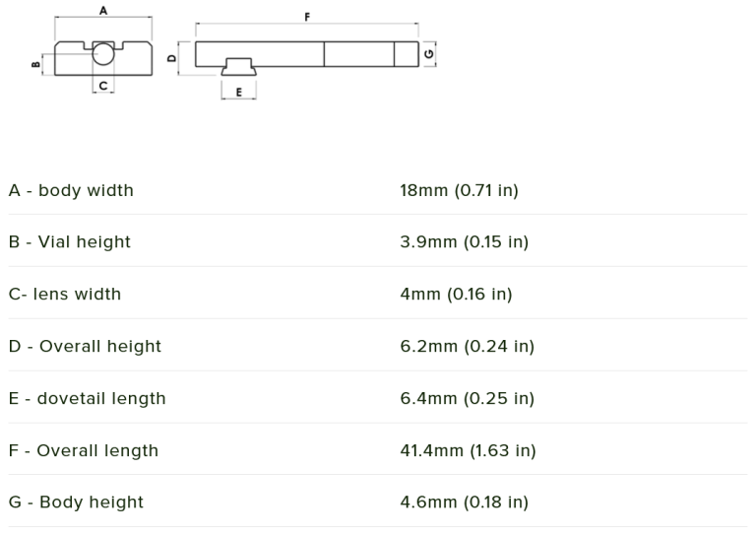Image resolution: width=756 pixels, height=536 pixels.
Task: Select the "E - dovetail length" label
Action: click(x=87, y=398)
